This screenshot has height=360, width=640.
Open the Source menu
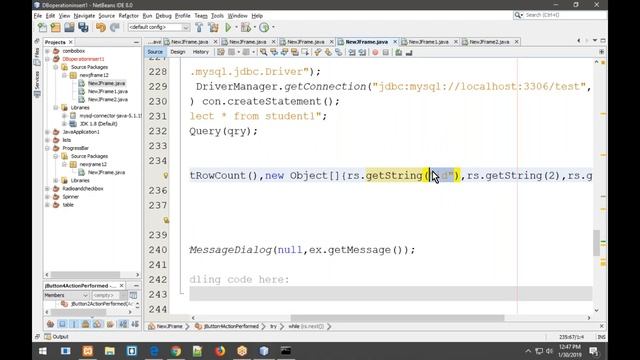pos(107,16)
